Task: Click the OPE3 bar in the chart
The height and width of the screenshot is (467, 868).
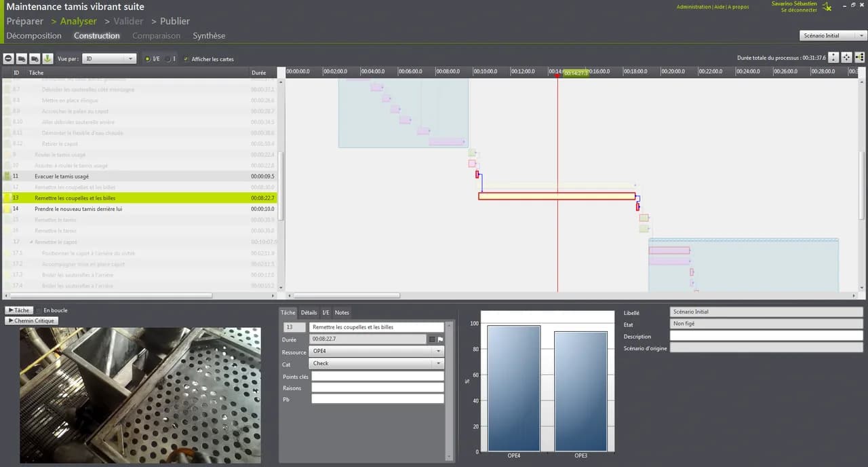Action: point(580,391)
